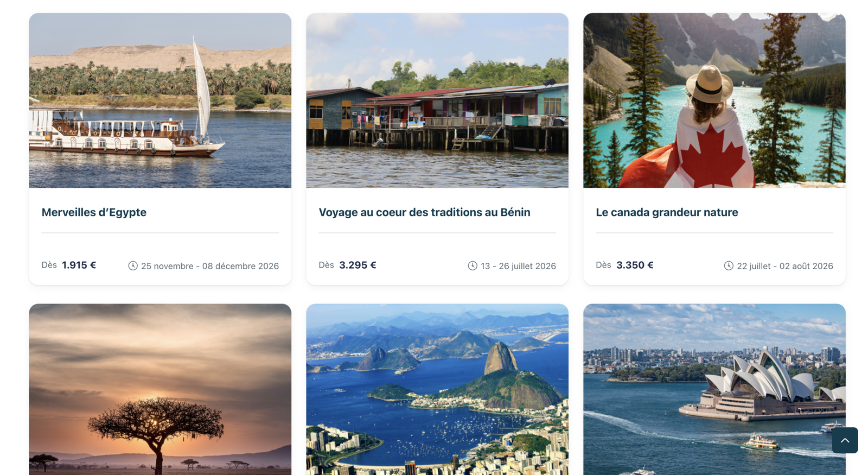Viewport: 868px width, 475px height.
Task: Open Le canada grandeur nature title
Action: (667, 212)
